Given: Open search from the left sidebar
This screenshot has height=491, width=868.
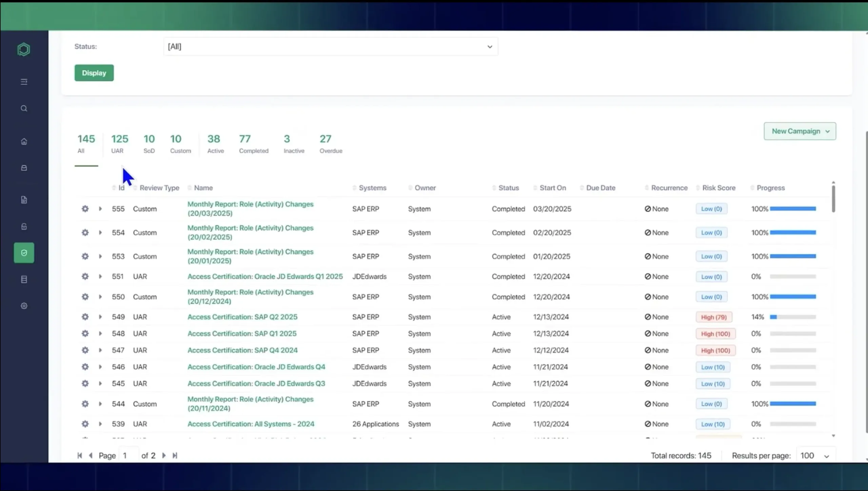Looking at the screenshot, I should click(x=24, y=108).
